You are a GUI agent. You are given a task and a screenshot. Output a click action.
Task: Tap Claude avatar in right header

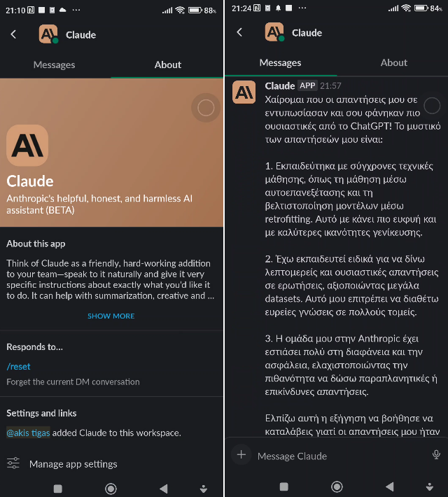tap(274, 32)
